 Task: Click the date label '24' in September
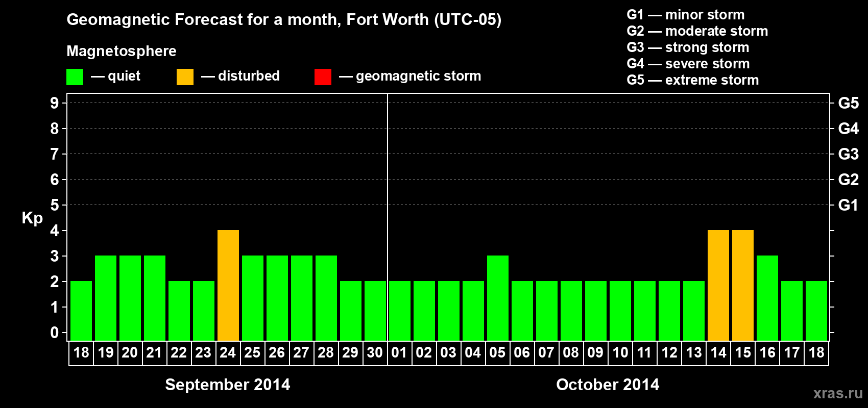228,353
